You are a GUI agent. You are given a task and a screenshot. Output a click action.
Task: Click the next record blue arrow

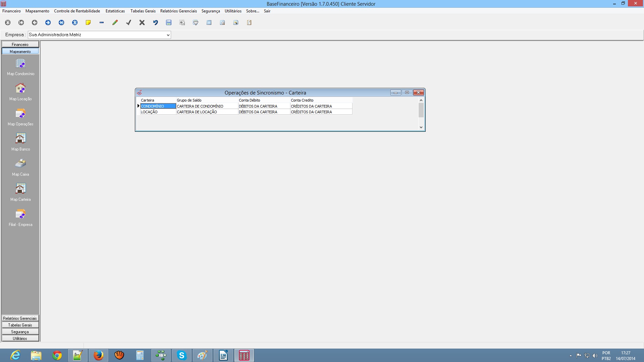48,22
